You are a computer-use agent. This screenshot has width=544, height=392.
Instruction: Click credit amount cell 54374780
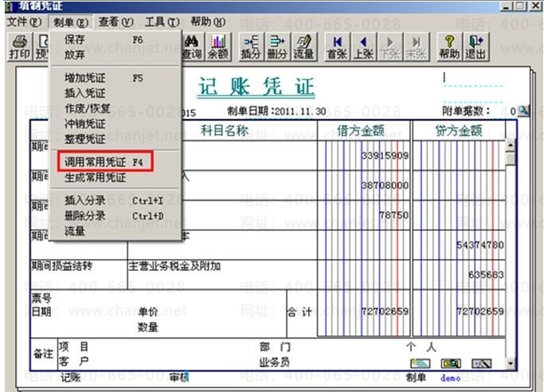459,245
